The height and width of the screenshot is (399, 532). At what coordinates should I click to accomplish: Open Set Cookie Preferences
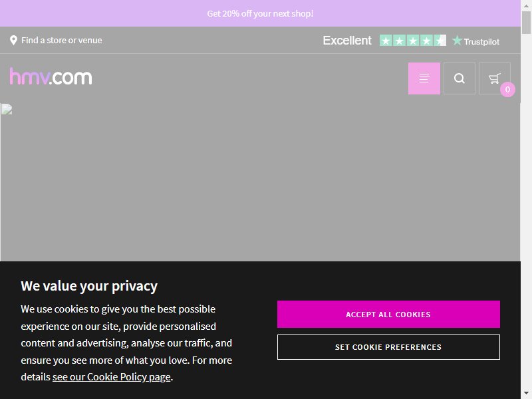(x=388, y=347)
